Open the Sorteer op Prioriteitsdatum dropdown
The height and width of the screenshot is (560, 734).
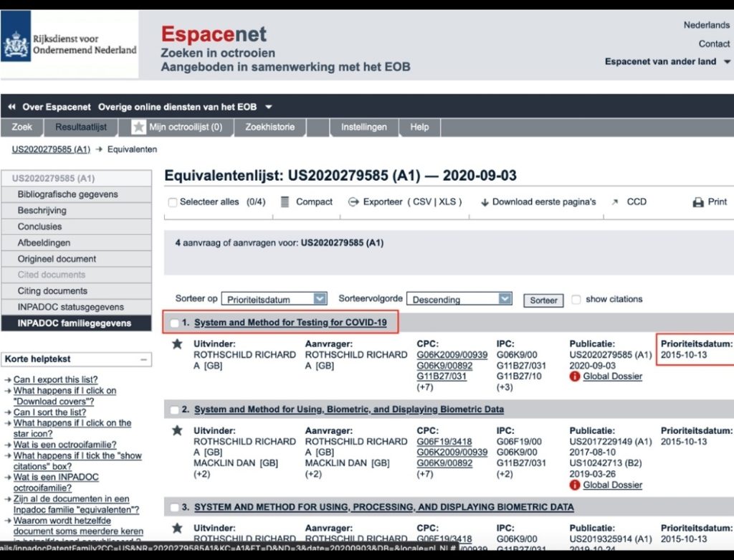coord(320,299)
